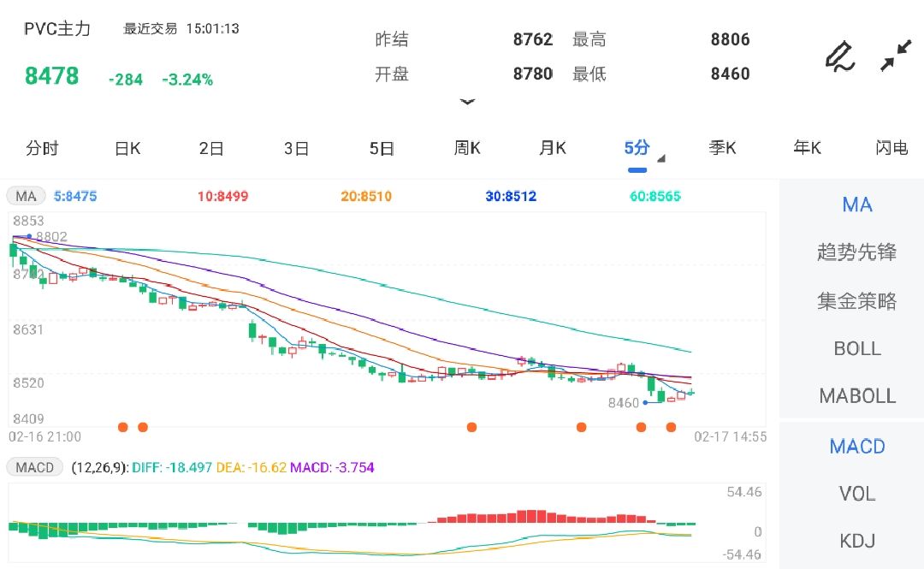
Task: Expand the quote details chevron
Action: pos(468,101)
